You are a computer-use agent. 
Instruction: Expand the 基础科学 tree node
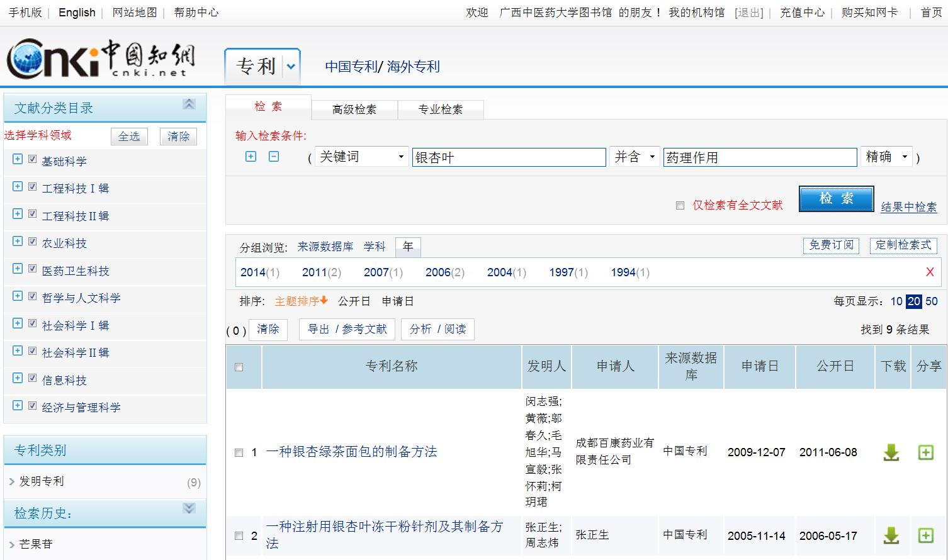[18, 159]
